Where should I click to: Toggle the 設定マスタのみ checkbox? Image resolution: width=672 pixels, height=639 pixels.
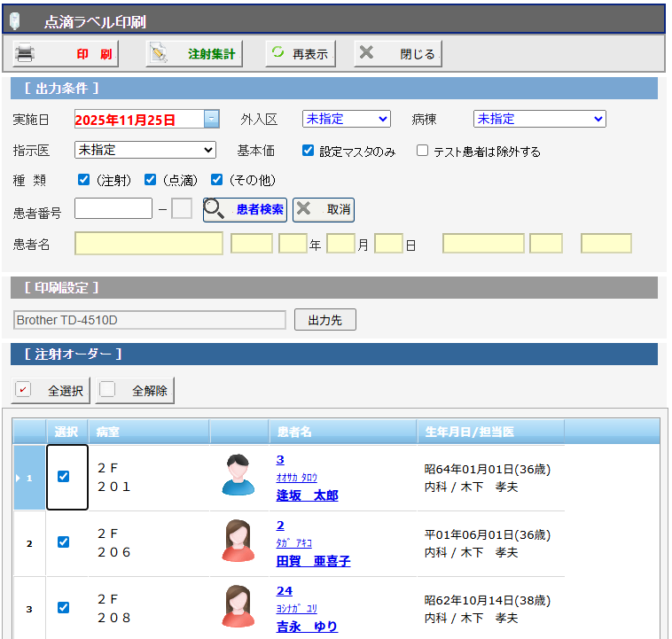[x=309, y=151]
